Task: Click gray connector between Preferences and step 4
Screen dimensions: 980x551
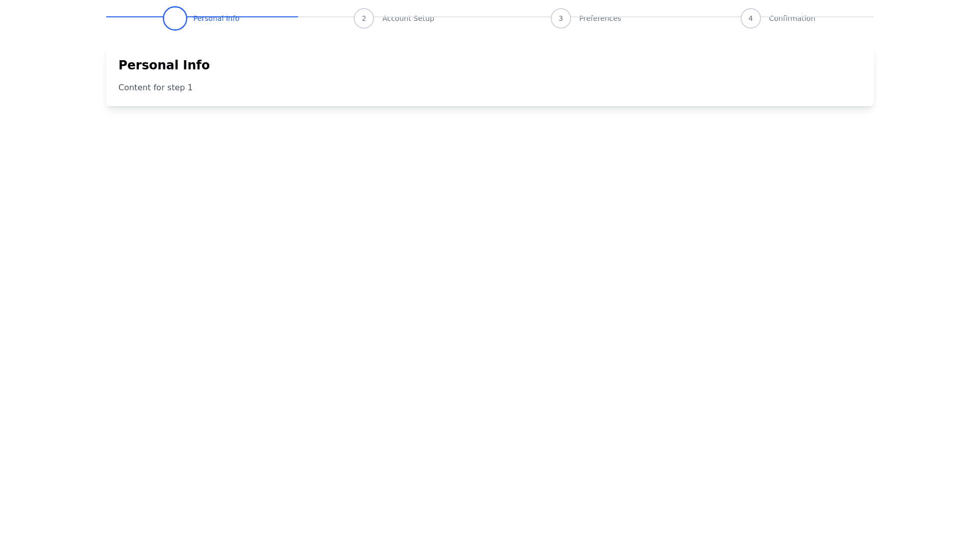Action: (680, 17)
